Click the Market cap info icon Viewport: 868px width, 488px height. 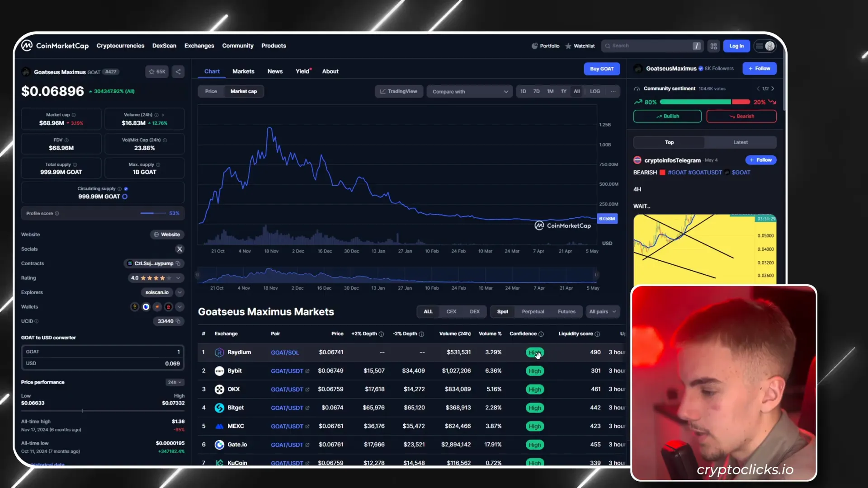pyautogui.click(x=74, y=115)
